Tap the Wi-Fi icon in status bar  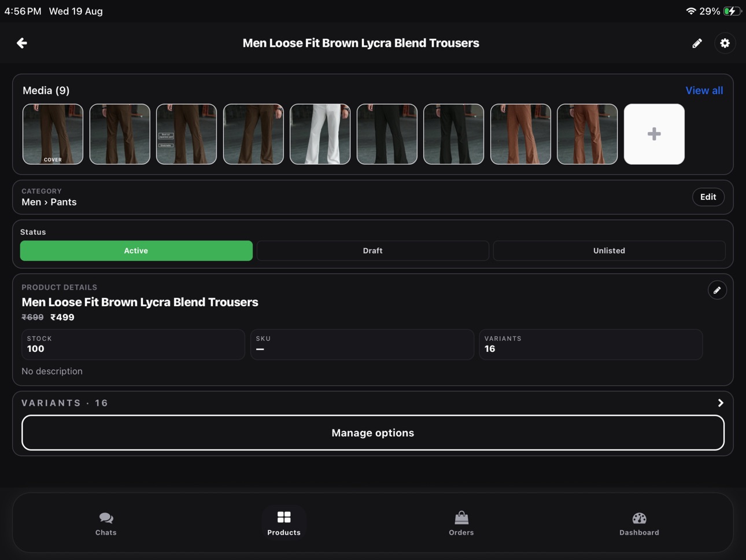pos(690,11)
